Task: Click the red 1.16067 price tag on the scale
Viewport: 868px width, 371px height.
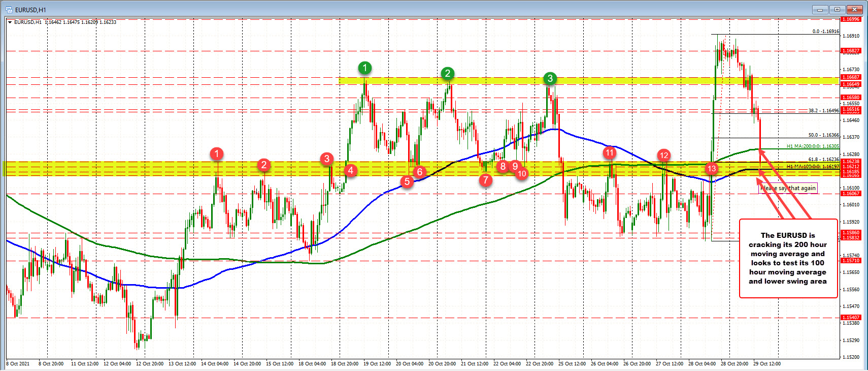Action: point(851,194)
